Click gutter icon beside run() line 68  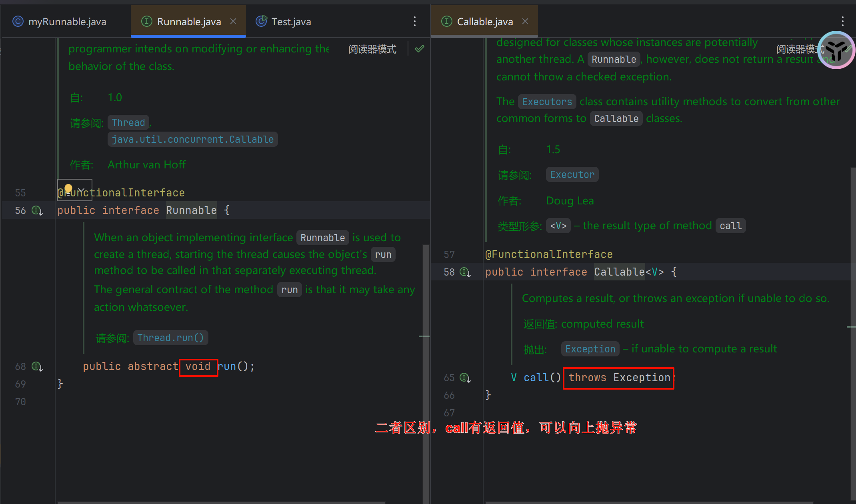(37, 366)
